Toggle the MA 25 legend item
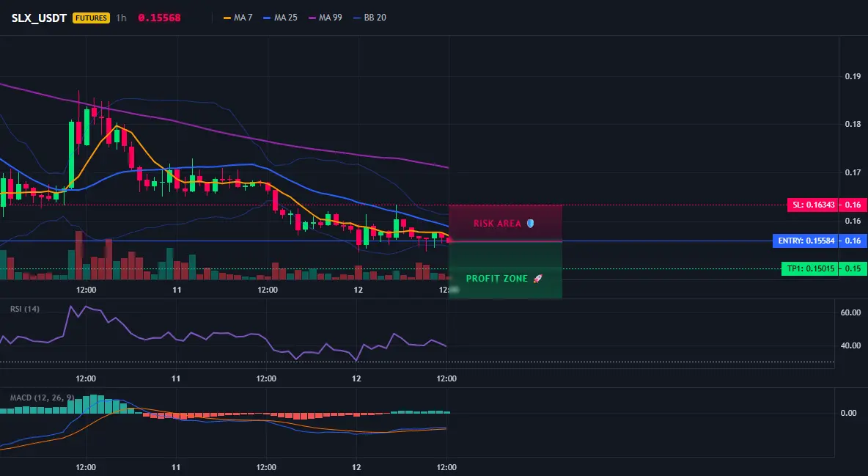Image resolution: width=868 pixels, height=476 pixels. point(281,18)
